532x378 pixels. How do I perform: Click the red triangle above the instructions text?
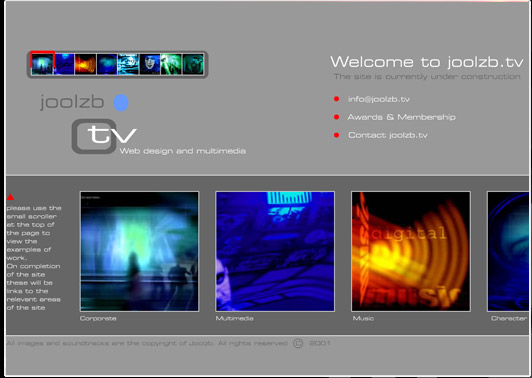(x=11, y=197)
